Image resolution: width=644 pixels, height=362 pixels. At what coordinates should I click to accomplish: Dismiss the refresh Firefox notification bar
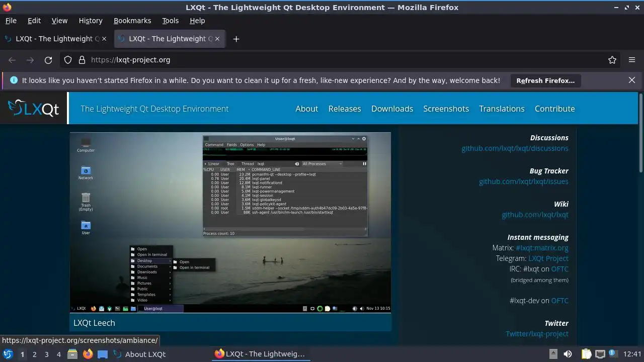click(x=632, y=80)
